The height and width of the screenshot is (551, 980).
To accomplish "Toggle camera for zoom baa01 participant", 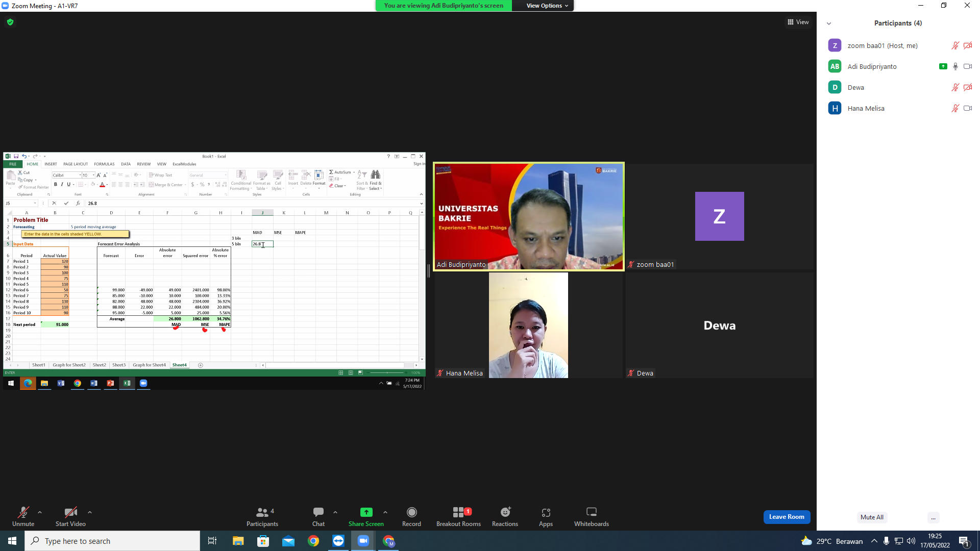I will (x=968, y=45).
